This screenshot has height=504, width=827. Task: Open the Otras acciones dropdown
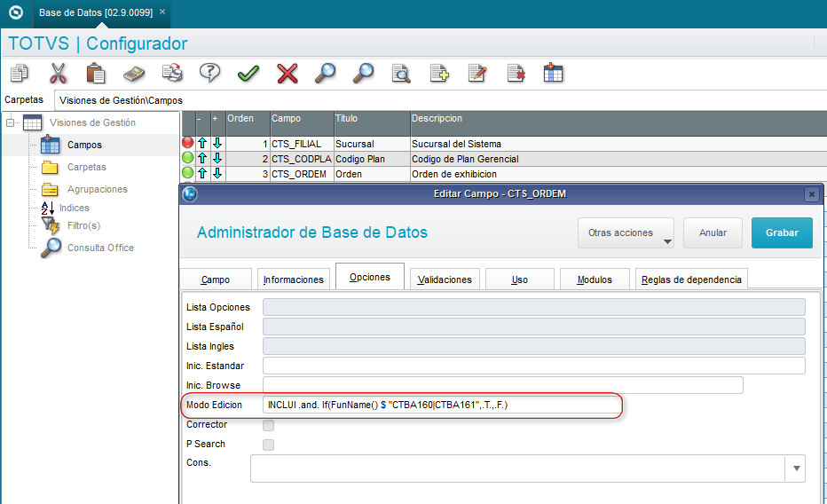tap(626, 232)
